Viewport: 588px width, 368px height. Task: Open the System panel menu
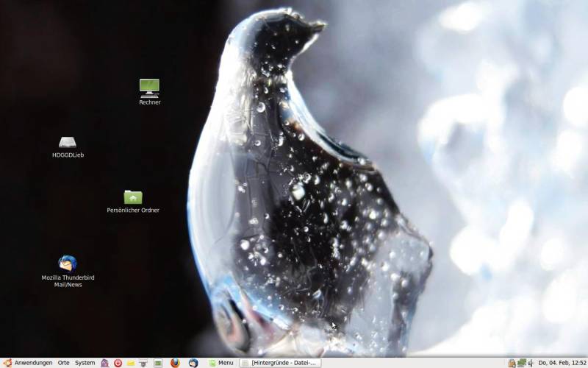(x=85, y=363)
